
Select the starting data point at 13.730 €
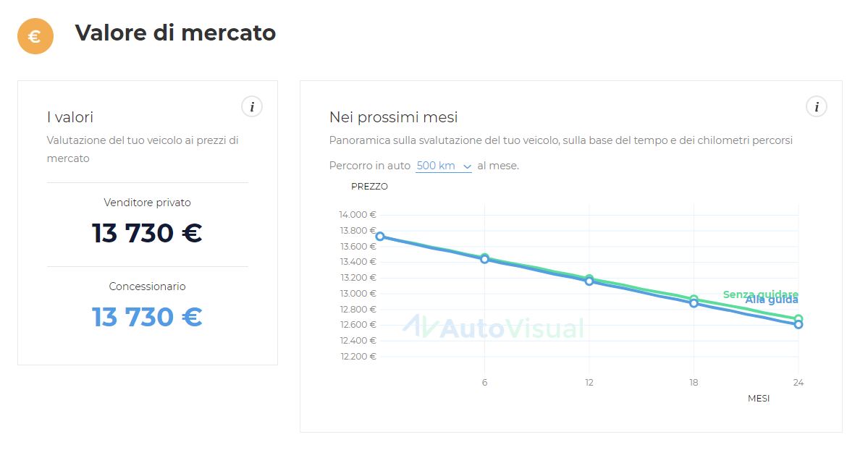coord(380,237)
